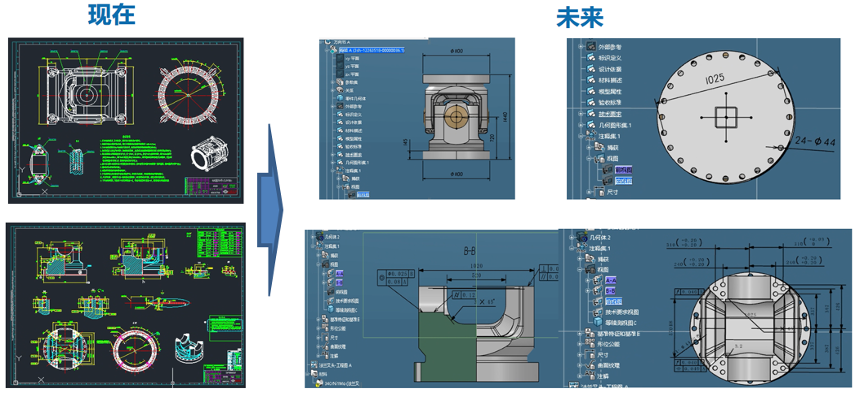854x394 pixels.
Task: Click the 形位公差 icon in bottom-right tree
Action: click(590, 343)
